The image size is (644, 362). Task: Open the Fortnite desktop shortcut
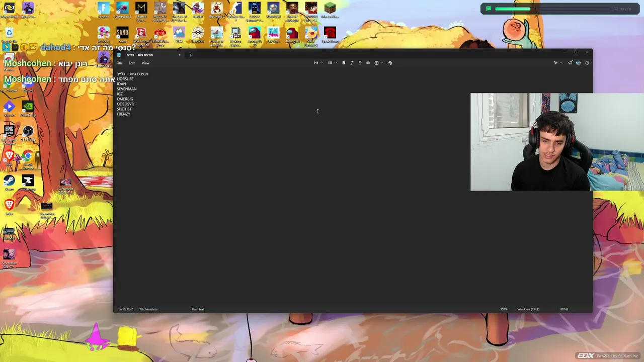(104, 10)
